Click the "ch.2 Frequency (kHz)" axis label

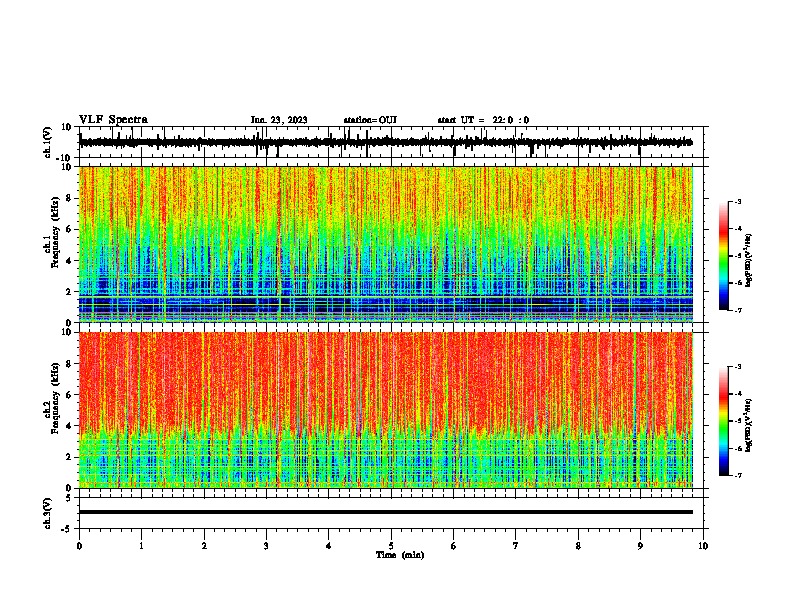point(53,398)
